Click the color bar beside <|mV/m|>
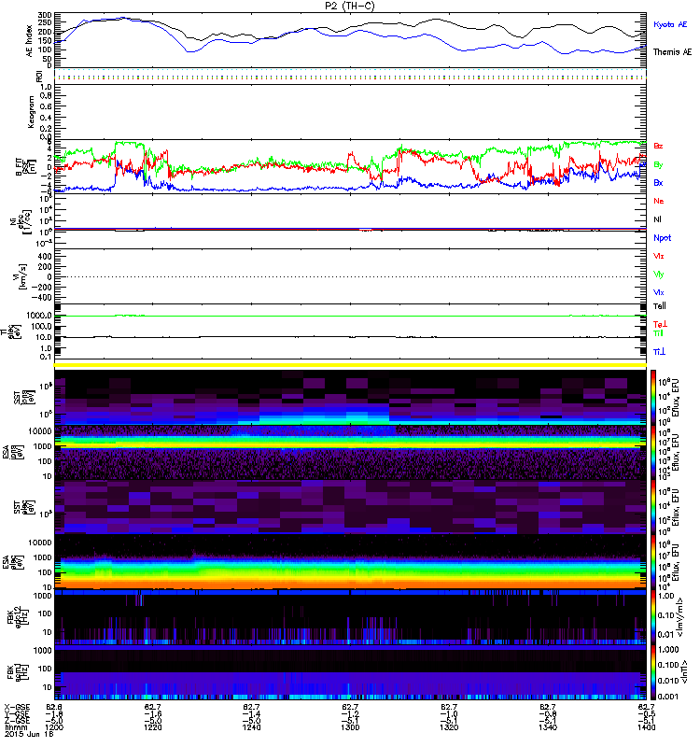 pos(653,617)
